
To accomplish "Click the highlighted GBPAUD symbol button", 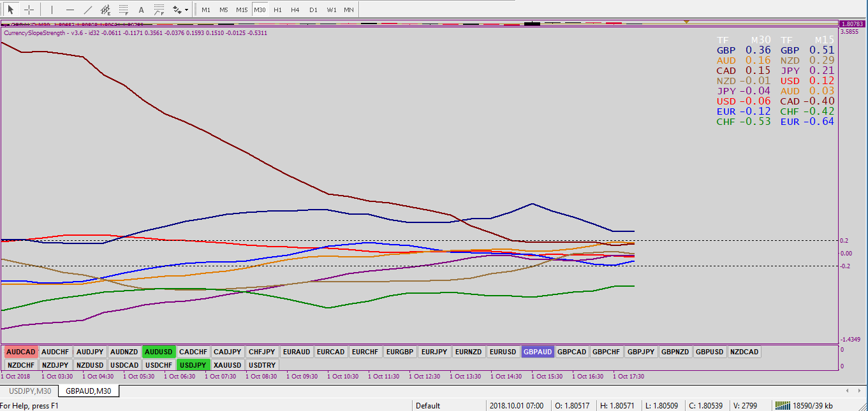I will point(538,352).
